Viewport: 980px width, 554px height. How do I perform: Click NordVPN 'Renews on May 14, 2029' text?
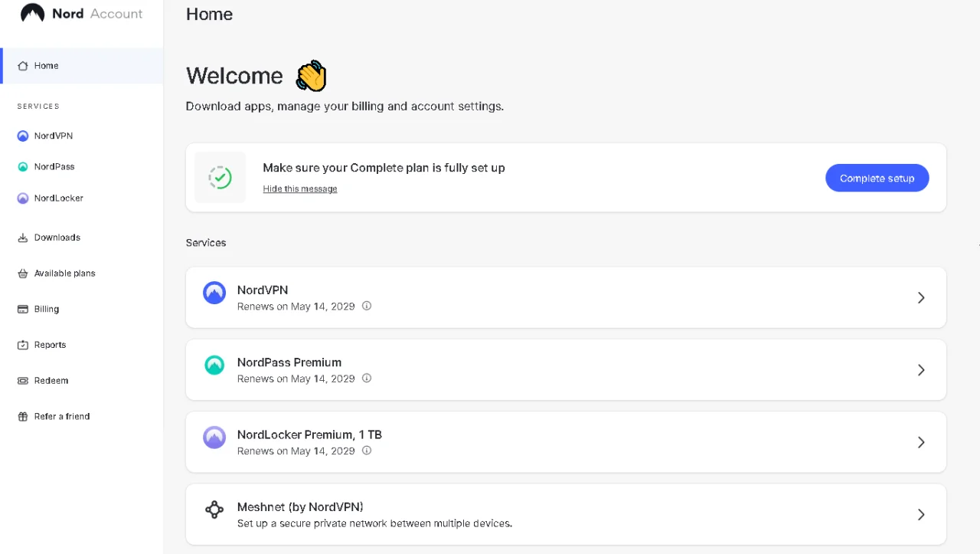click(x=296, y=307)
